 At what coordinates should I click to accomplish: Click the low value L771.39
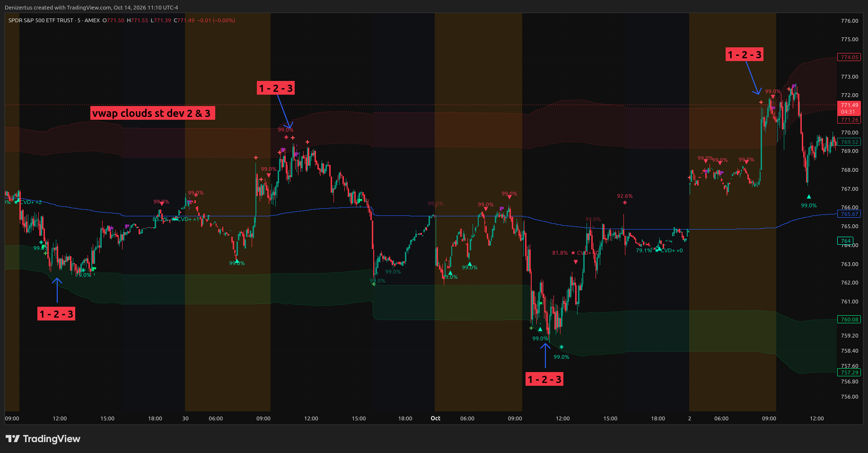click(x=161, y=20)
